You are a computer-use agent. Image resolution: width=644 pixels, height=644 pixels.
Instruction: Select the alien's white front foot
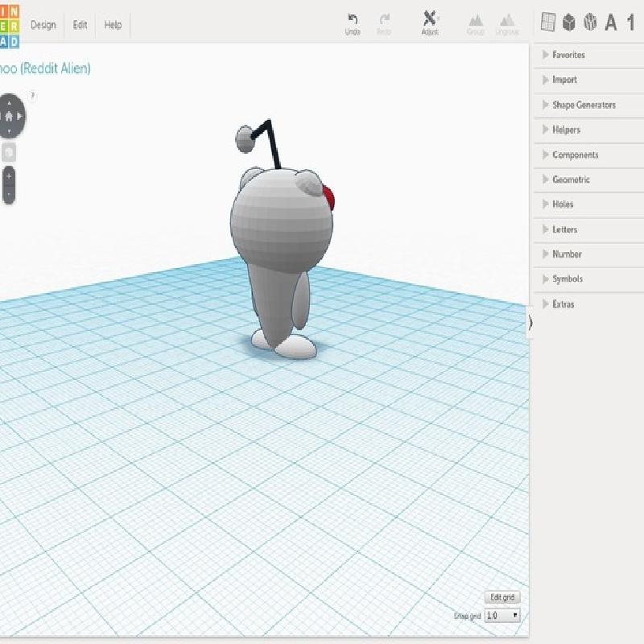[x=296, y=346]
